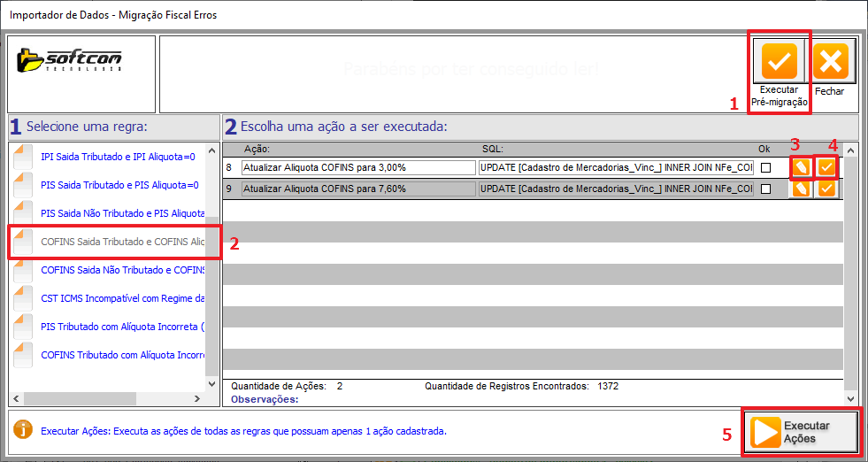Toggle the Ok checkbox for action 9
Viewport: 868px width, 462px height.
point(764,189)
